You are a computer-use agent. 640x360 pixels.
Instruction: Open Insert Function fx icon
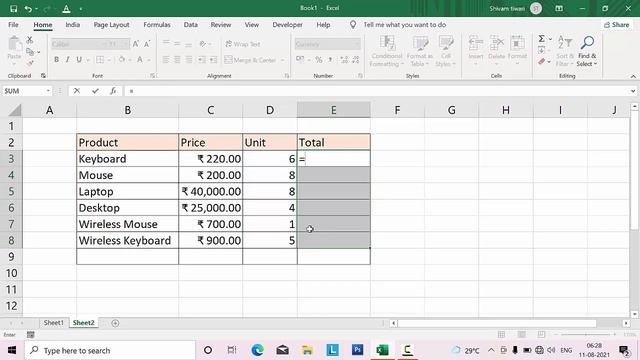click(113, 91)
